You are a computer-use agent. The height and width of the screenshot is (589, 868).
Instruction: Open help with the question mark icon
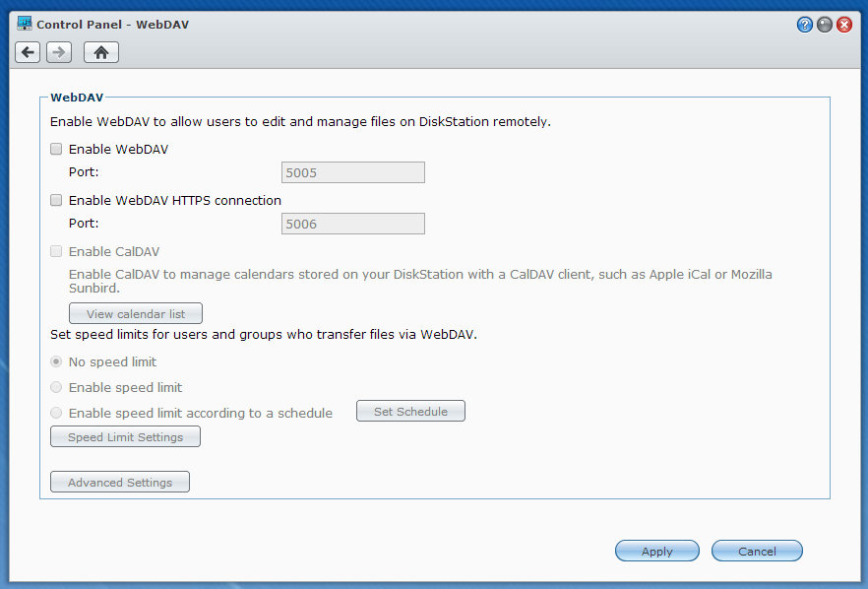pos(804,25)
